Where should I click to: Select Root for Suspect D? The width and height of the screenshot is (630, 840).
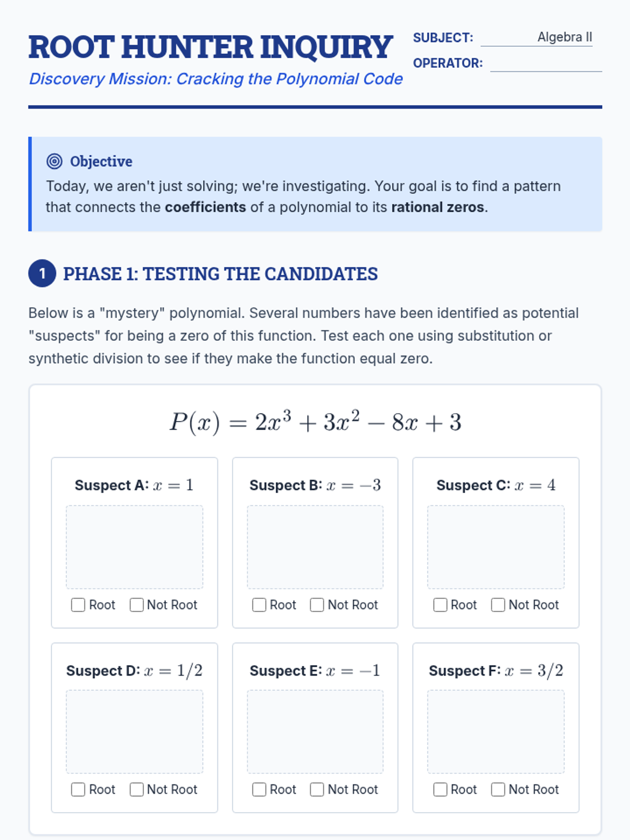[x=78, y=790]
